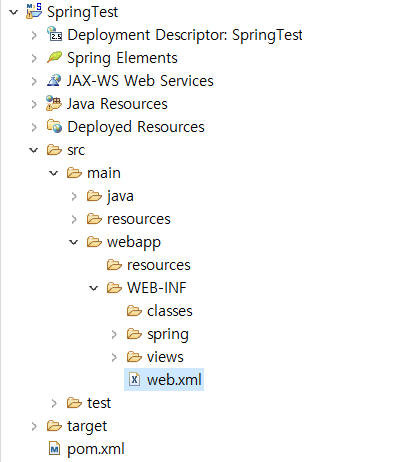Collapse the webapp folder
Viewport: 403px width, 462px height.
click(74, 242)
